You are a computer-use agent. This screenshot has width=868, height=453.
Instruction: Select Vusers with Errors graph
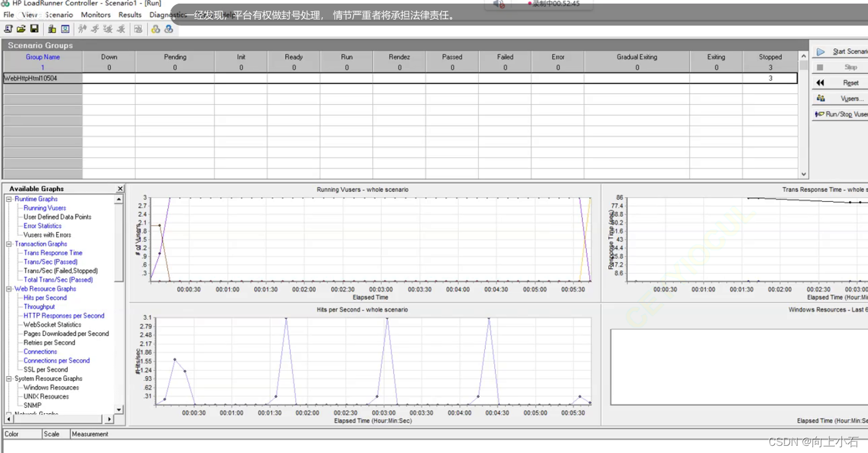click(47, 235)
